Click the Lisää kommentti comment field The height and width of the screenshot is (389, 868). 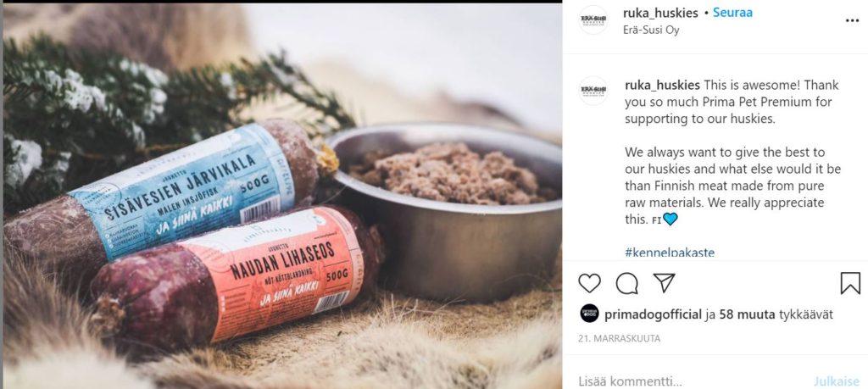click(687, 381)
